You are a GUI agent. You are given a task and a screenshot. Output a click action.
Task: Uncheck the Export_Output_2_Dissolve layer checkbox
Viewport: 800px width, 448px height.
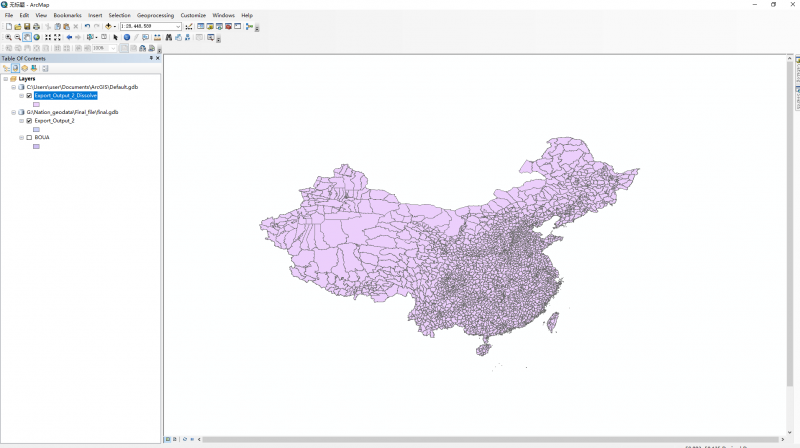click(29, 96)
